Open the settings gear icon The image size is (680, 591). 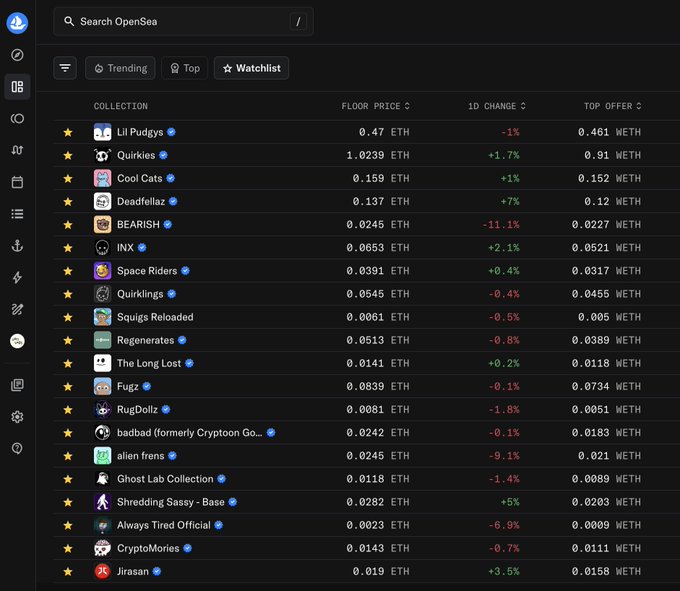(17, 417)
